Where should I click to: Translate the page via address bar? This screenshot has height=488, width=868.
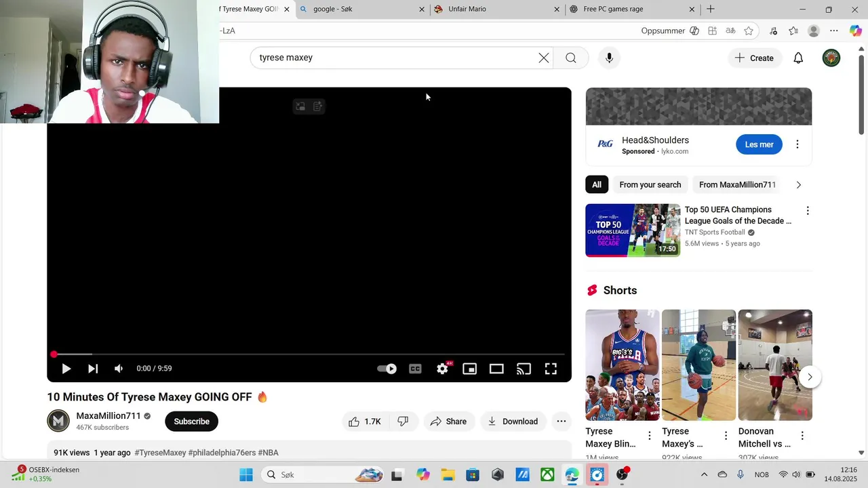(730, 30)
